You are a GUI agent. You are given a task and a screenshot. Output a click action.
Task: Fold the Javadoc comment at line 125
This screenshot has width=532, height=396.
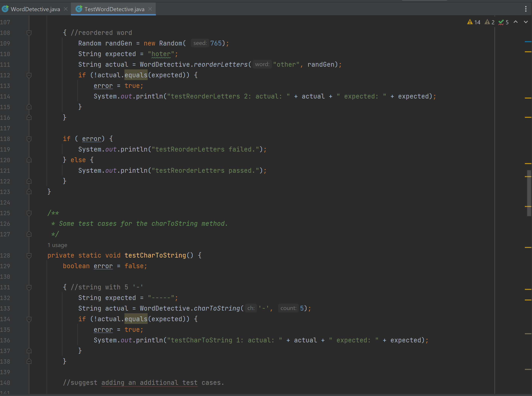(29, 213)
